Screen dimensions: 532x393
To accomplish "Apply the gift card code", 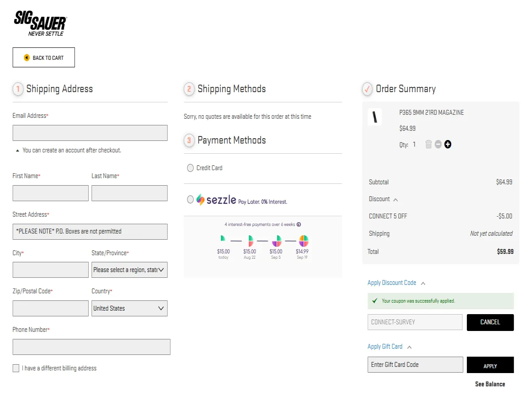I will point(490,365).
